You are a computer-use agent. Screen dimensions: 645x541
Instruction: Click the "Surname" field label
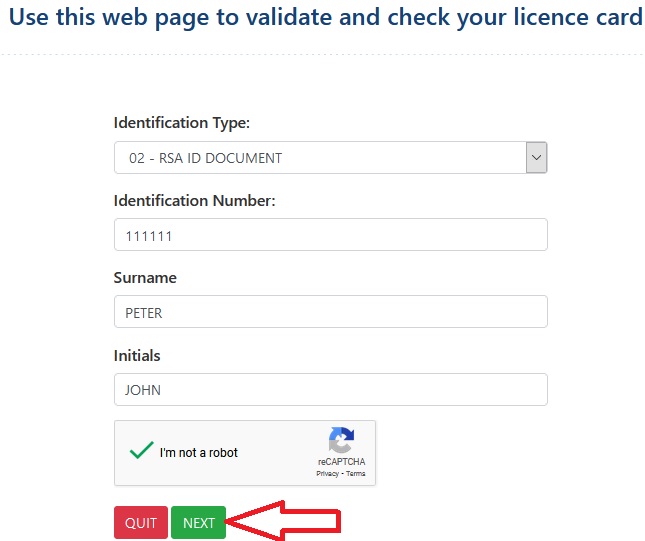tap(145, 278)
